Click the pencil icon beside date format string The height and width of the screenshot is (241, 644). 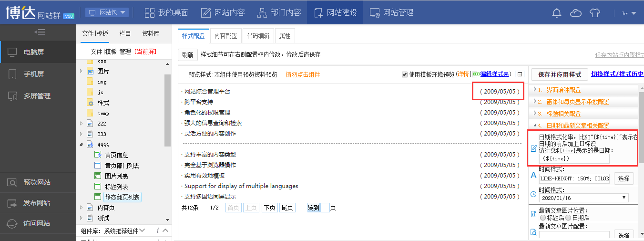pyautogui.click(x=533, y=148)
